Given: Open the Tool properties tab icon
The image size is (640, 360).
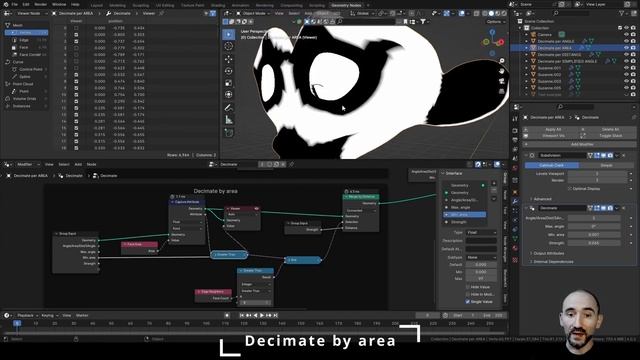Looking at the screenshot, I should 515,119.
